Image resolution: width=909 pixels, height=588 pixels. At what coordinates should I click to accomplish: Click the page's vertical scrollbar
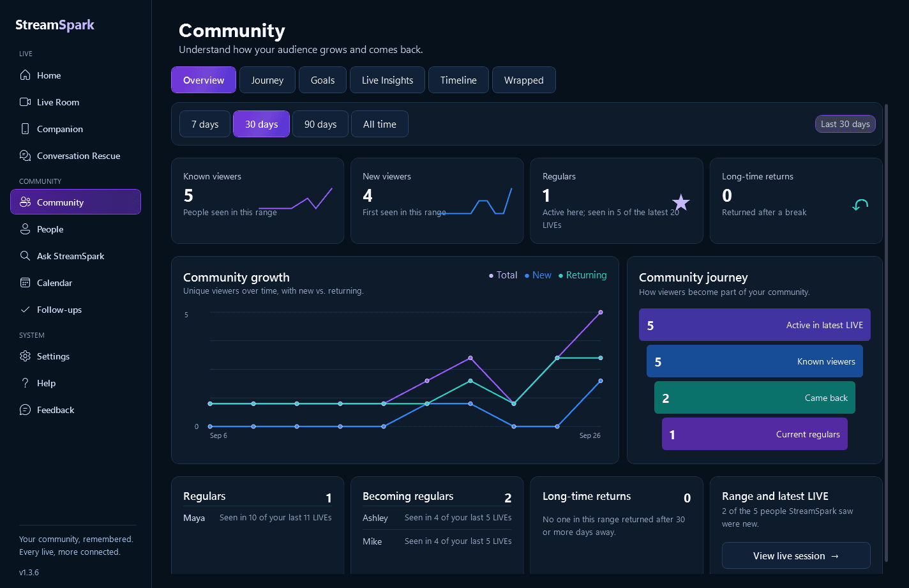pyautogui.click(x=886, y=332)
